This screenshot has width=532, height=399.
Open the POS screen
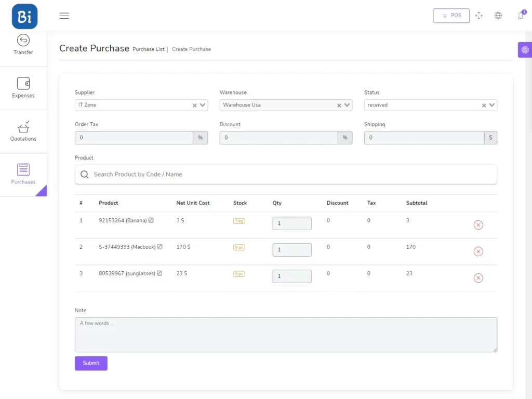451,16
